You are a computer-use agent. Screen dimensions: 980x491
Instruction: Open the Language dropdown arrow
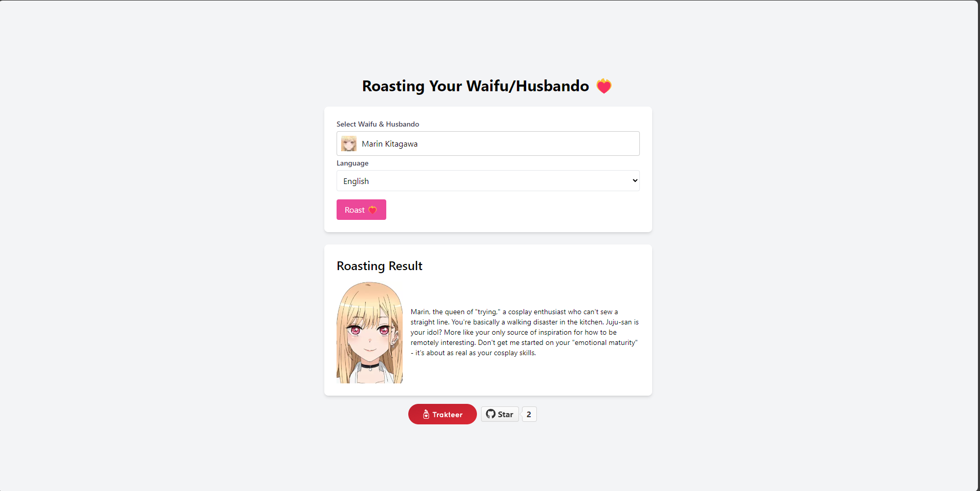point(635,181)
